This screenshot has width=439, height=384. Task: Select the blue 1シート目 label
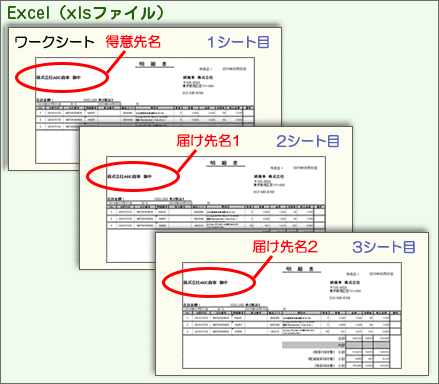[x=238, y=42]
